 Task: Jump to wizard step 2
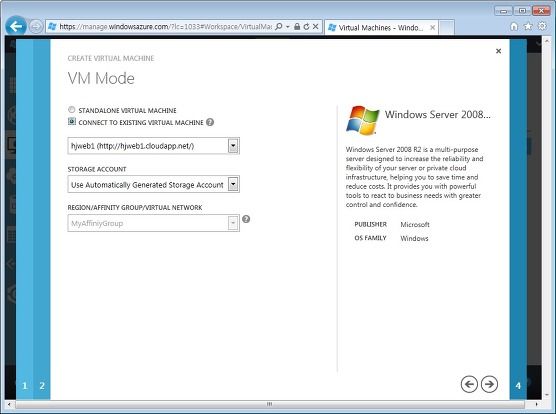42,386
